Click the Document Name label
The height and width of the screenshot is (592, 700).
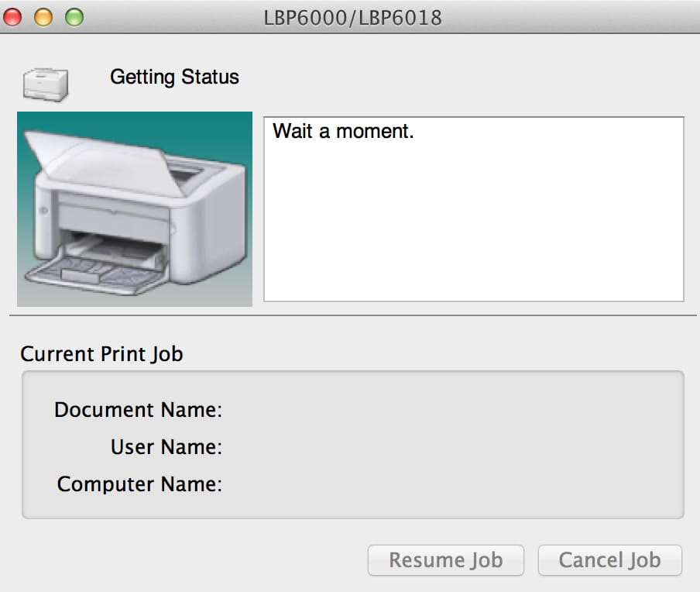138,409
